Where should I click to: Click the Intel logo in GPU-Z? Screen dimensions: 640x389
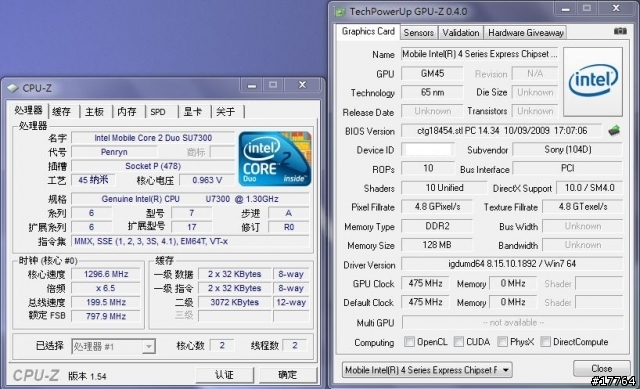pos(593,82)
